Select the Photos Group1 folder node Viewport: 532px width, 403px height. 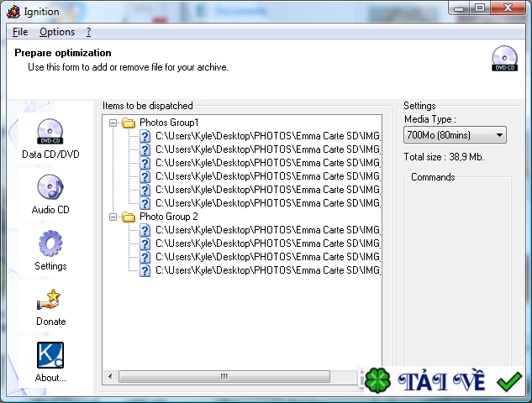[169, 123]
